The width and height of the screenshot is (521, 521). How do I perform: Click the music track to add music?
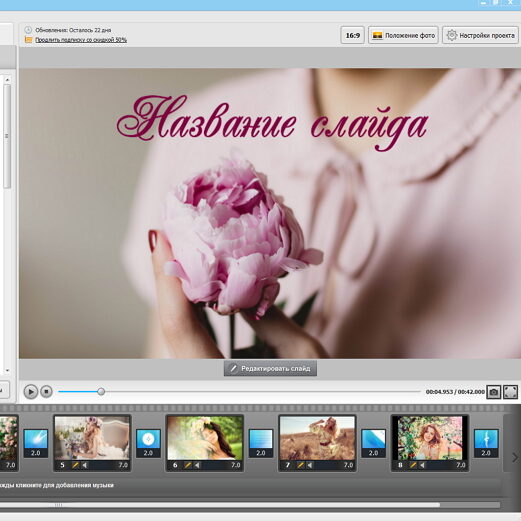click(x=250, y=485)
